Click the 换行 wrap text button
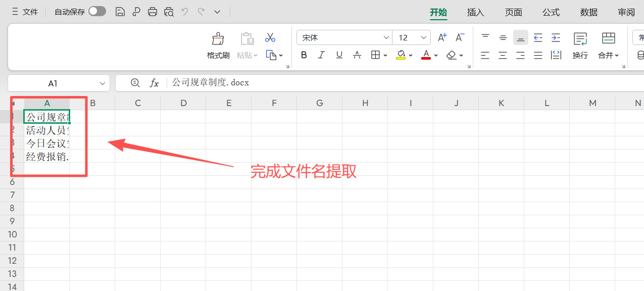The image size is (644, 291). pos(580,45)
